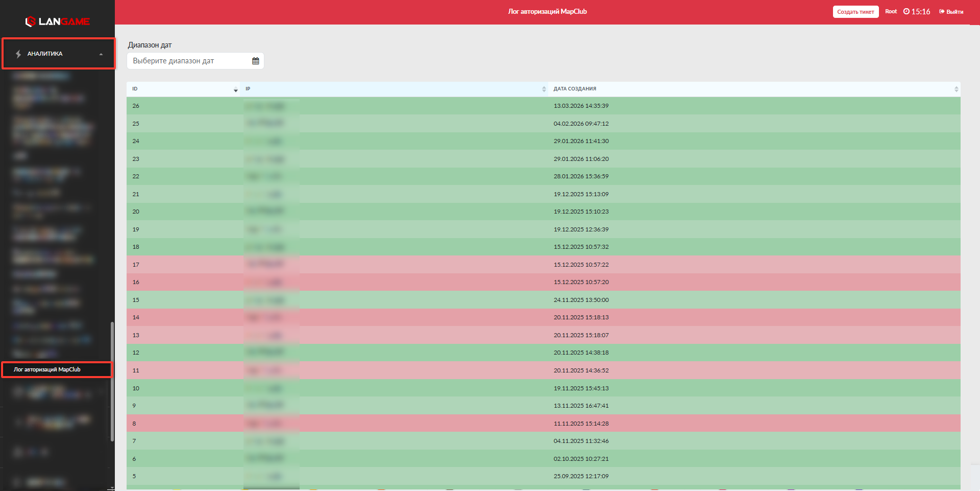Screen dimensions: 980x491
Task: Select date 19.12.2025 12:36:39
Action: (581, 229)
